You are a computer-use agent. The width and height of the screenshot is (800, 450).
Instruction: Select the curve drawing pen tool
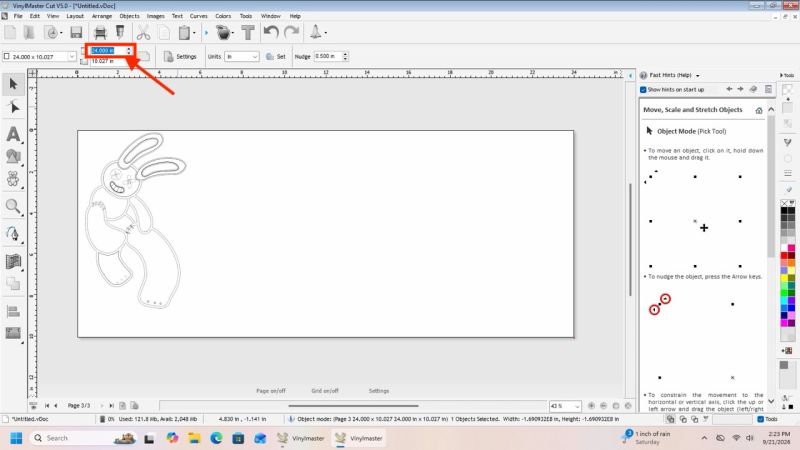click(x=13, y=234)
